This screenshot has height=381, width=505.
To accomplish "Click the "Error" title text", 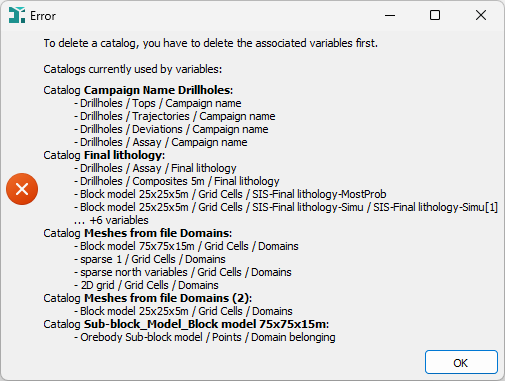I will (x=43, y=16).
